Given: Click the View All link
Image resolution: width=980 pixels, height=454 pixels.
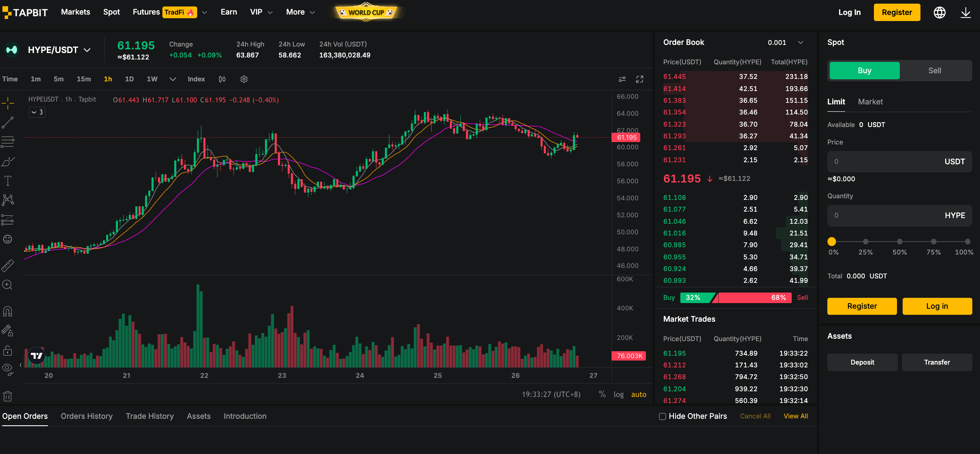Looking at the screenshot, I should 796,416.
